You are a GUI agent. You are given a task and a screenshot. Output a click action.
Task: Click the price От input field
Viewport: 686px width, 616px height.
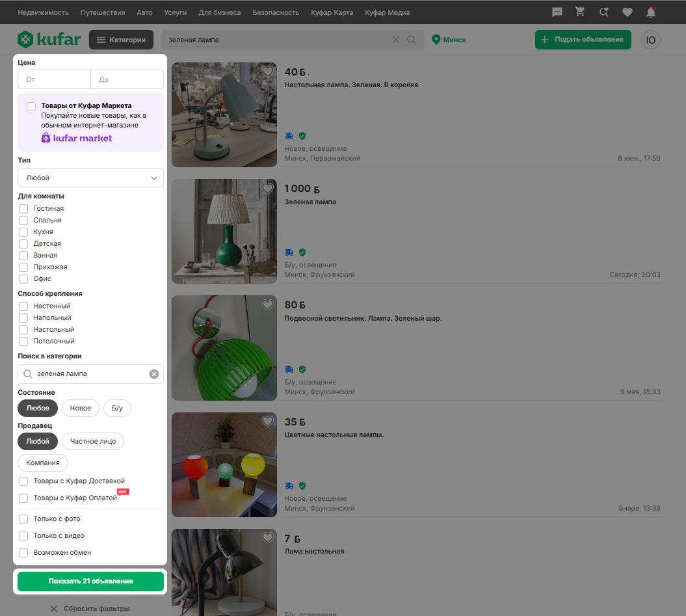pyautogui.click(x=54, y=79)
